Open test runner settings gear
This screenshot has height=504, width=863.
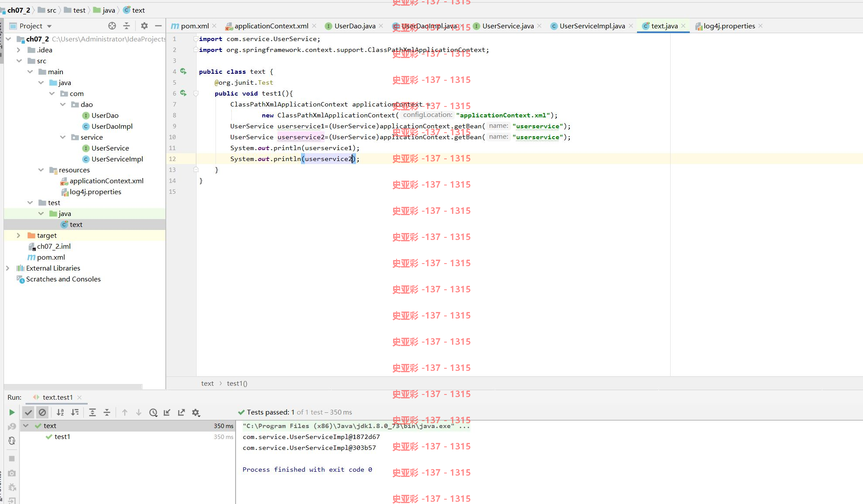click(196, 412)
